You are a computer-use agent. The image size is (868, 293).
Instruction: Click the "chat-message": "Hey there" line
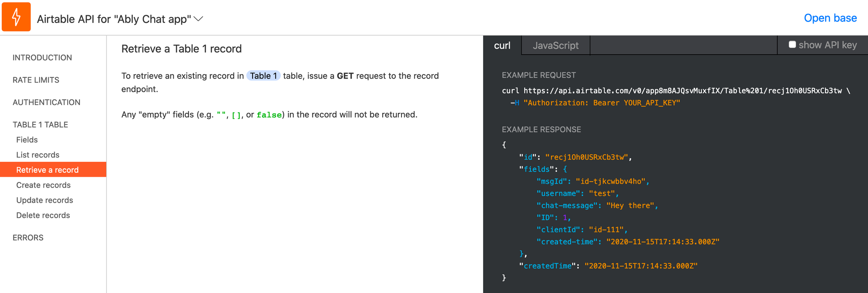pyautogui.click(x=597, y=206)
